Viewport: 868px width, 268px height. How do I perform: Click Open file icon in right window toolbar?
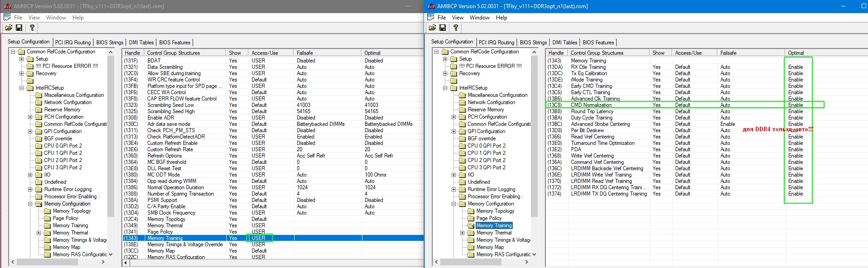(x=432, y=28)
